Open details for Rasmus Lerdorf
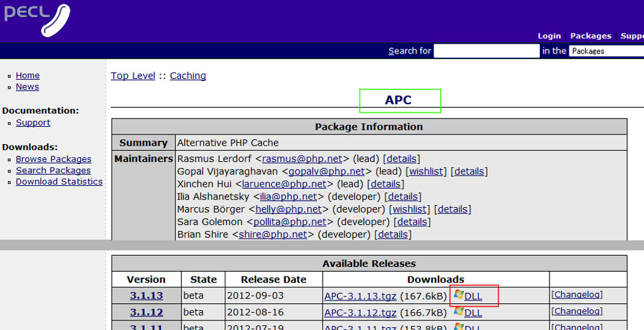644x330 pixels. [401, 159]
